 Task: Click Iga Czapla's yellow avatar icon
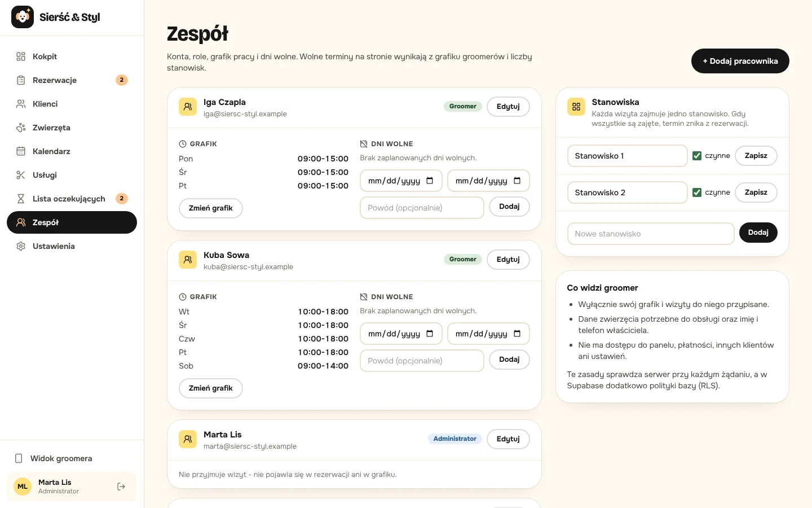188,107
